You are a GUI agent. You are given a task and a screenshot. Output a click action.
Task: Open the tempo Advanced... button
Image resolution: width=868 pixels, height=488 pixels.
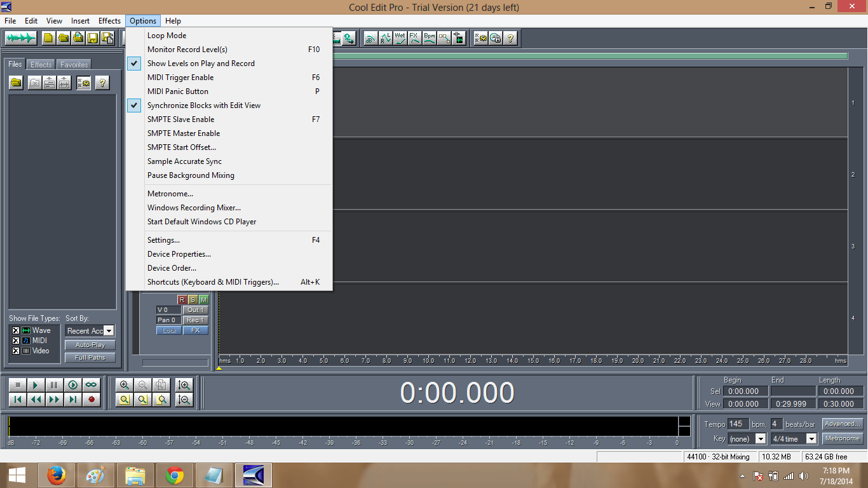[x=843, y=424]
